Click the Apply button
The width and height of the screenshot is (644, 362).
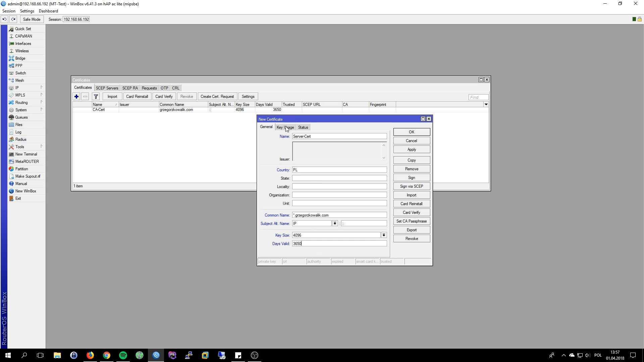411,149
